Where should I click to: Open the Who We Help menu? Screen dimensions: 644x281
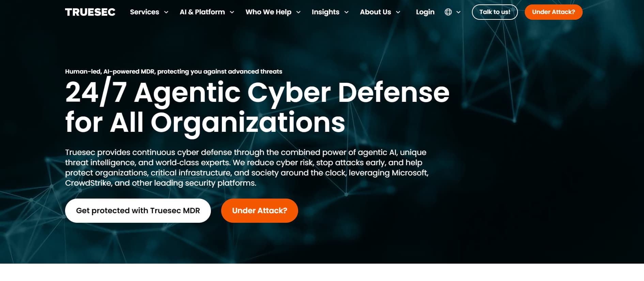coord(269,12)
